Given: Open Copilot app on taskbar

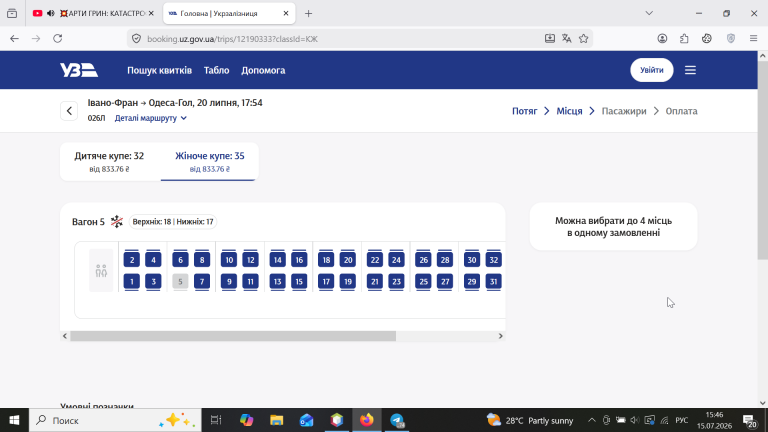Looking at the screenshot, I should tap(246, 420).
